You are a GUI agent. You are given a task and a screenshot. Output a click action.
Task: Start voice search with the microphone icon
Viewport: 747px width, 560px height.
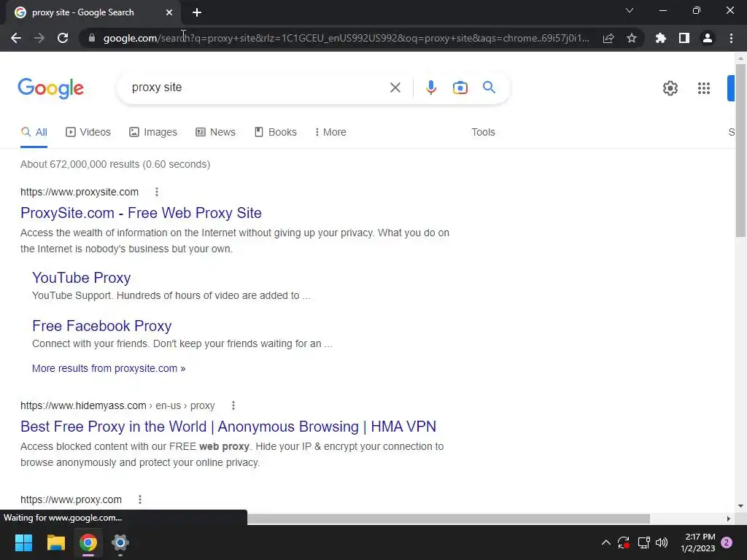tap(431, 87)
